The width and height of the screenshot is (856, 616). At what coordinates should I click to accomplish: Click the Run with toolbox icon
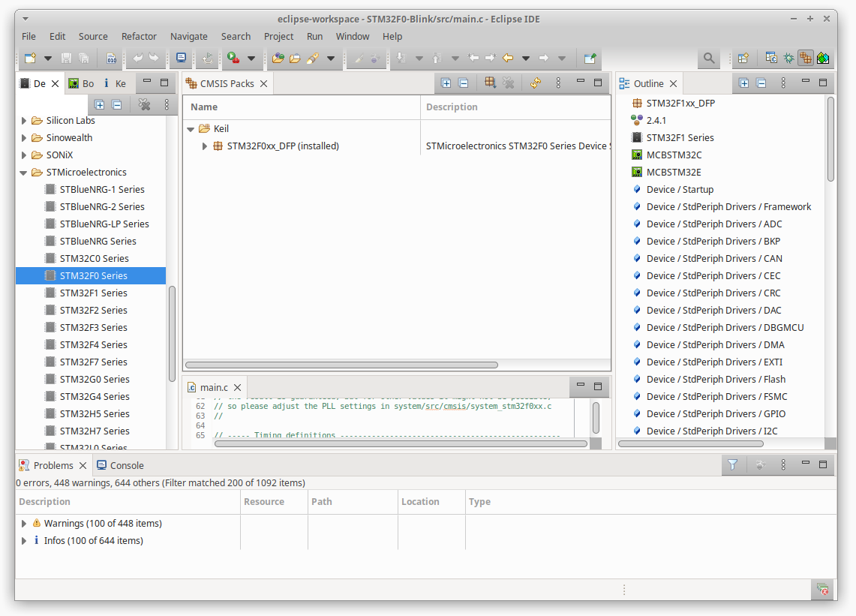click(233, 57)
